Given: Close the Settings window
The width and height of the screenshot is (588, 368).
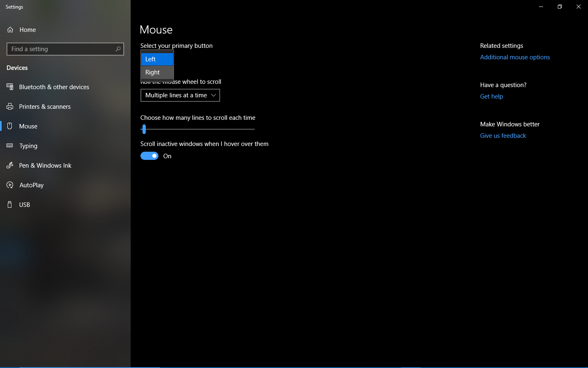Looking at the screenshot, I should coord(579,7).
